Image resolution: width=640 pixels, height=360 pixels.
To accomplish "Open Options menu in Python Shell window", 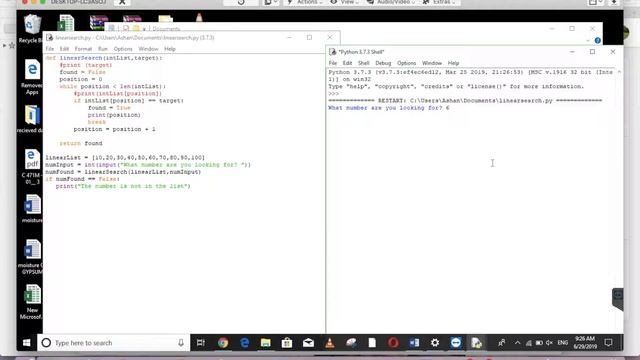I will (407, 63).
